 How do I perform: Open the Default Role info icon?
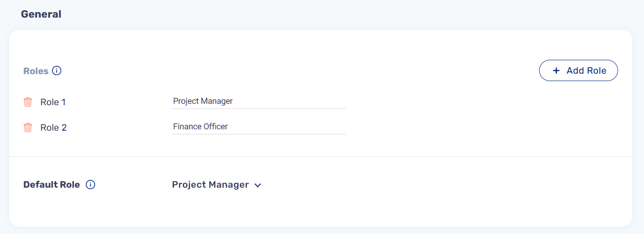91,185
